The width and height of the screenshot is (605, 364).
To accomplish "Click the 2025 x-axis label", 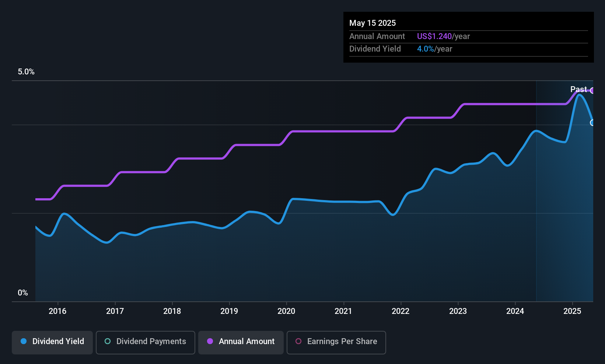I will click(x=572, y=311).
